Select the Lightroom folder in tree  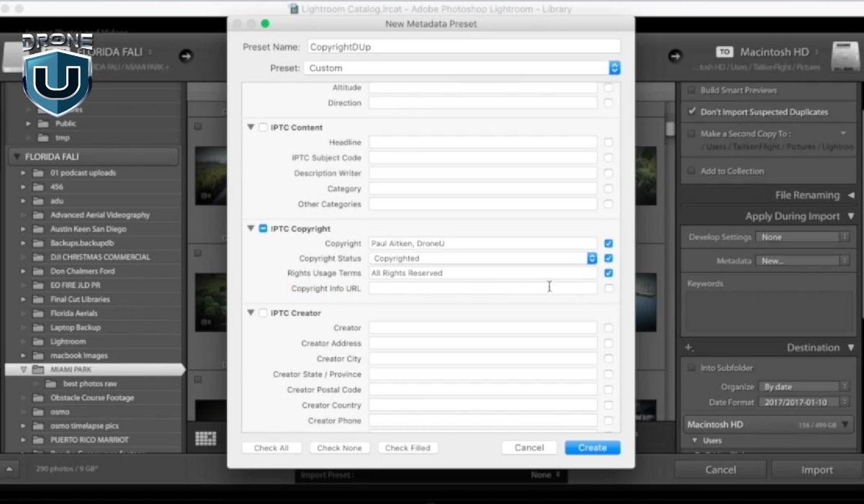coord(68,341)
